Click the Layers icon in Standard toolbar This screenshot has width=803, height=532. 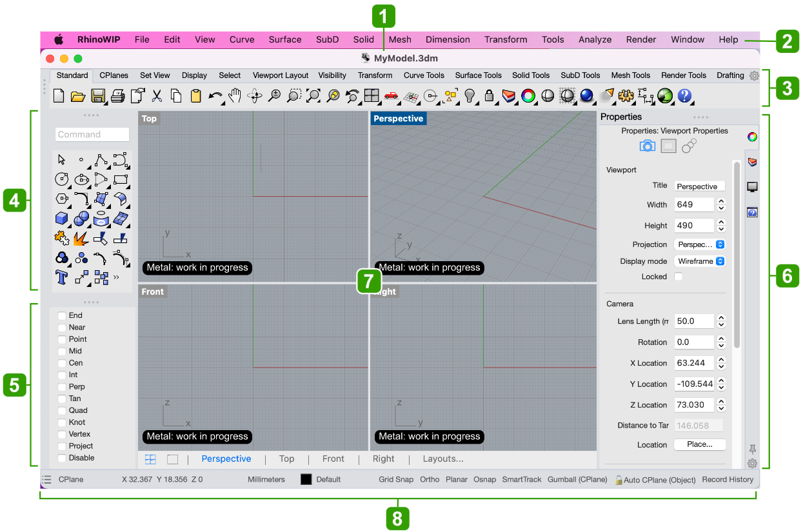[x=508, y=96]
